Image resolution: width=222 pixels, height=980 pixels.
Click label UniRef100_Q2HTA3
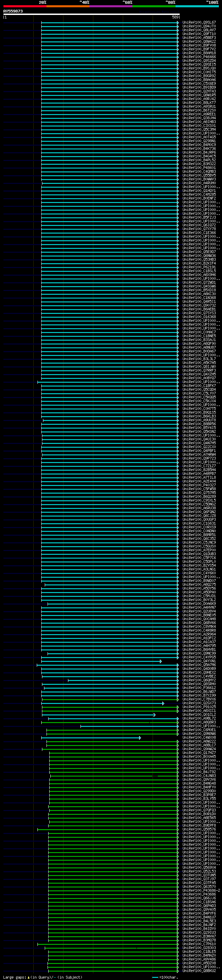pyautogui.click(x=199, y=91)
